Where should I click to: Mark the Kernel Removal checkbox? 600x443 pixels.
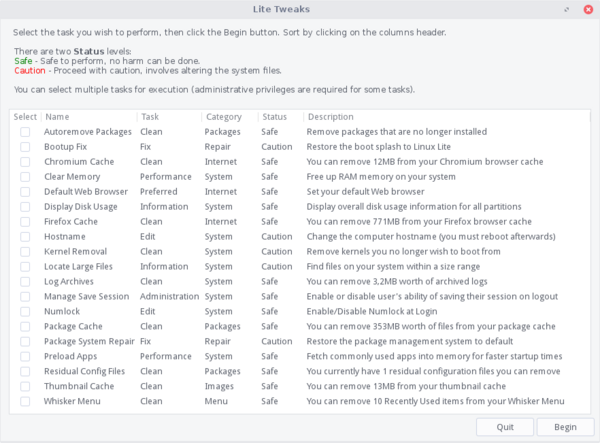(25, 251)
